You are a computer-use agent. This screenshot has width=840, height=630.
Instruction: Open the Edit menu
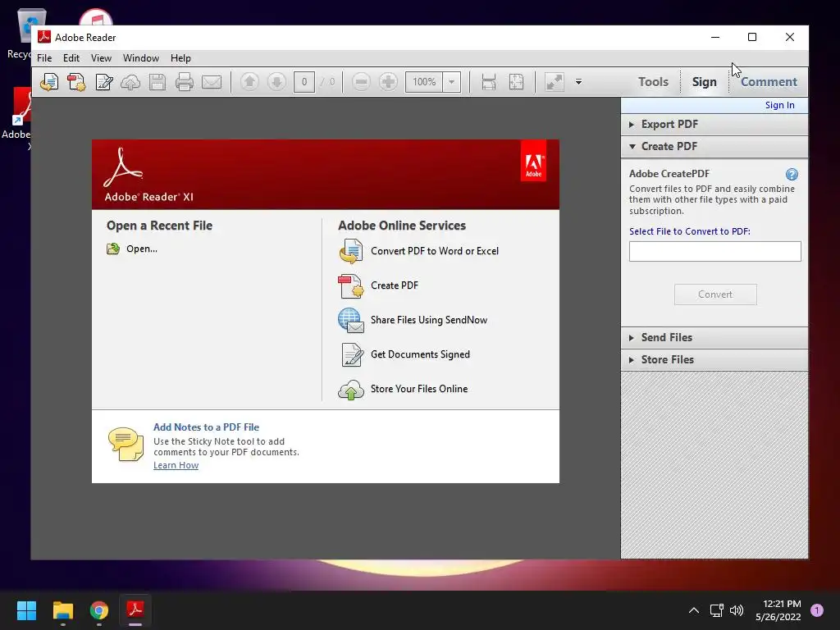click(x=71, y=58)
